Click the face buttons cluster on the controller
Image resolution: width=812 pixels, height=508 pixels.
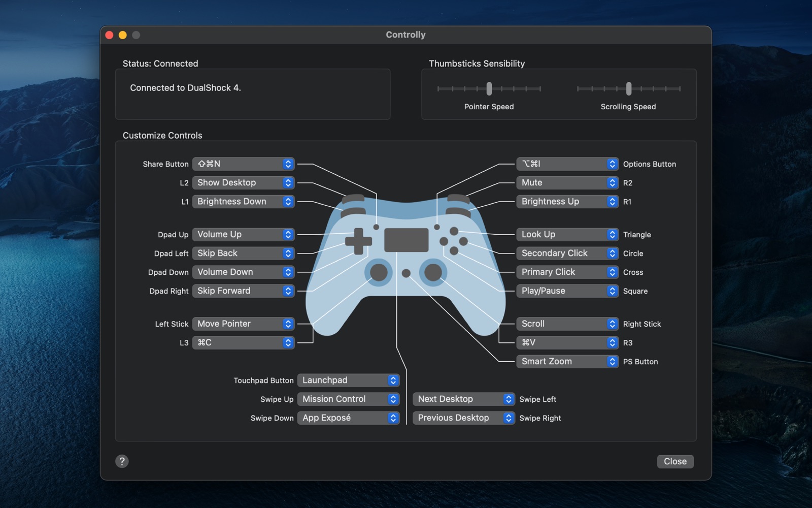click(453, 241)
